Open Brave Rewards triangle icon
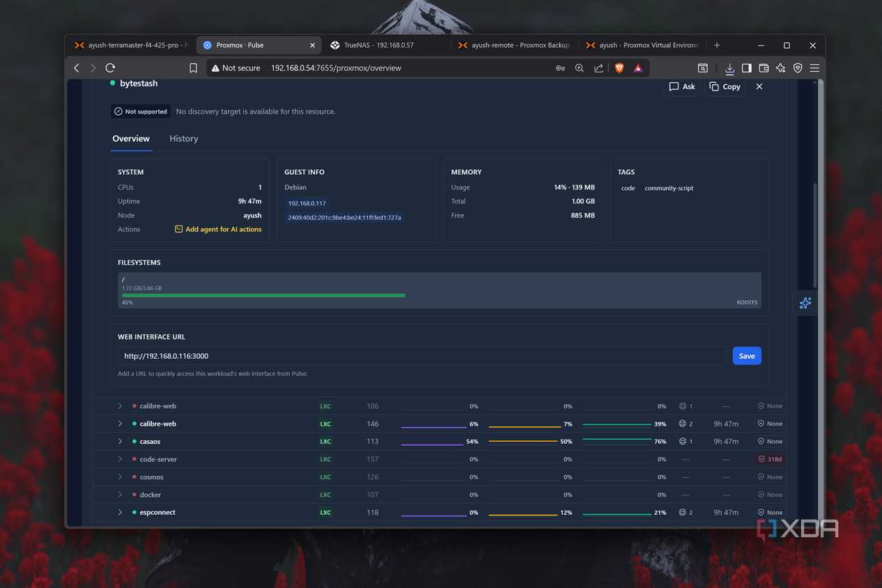The height and width of the screenshot is (588, 882). 637,68
